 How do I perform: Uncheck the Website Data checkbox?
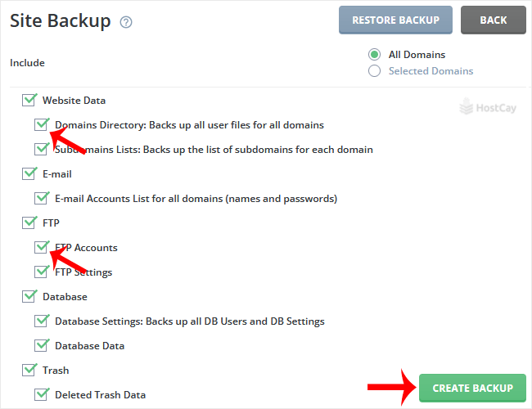point(29,100)
